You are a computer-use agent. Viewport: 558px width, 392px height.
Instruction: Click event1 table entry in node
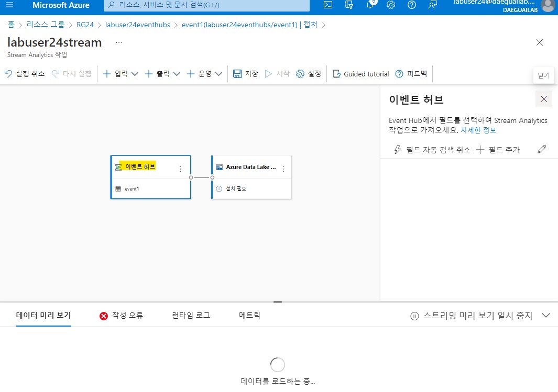pos(127,189)
